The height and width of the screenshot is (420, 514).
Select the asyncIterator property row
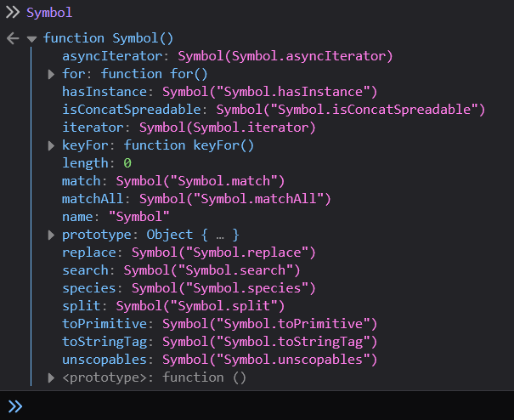[x=227, y=56]
